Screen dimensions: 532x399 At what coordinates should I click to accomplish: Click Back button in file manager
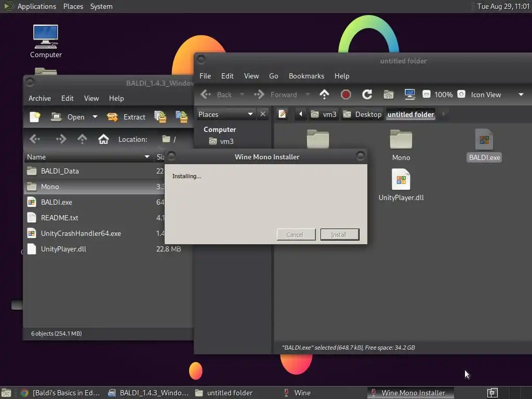click(x=216, y=95)
